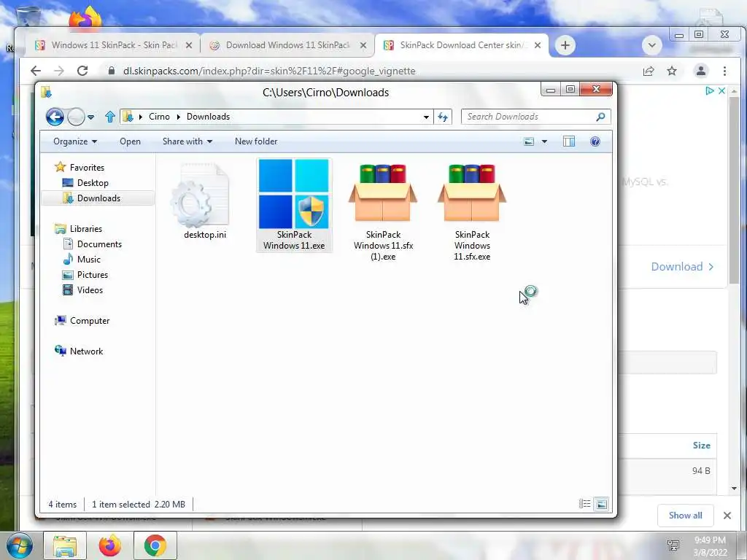Image resolution: width=747 pixels, height=560 pixels.
Task: Select Computer in navigation pane
Action: coord(82,321)
